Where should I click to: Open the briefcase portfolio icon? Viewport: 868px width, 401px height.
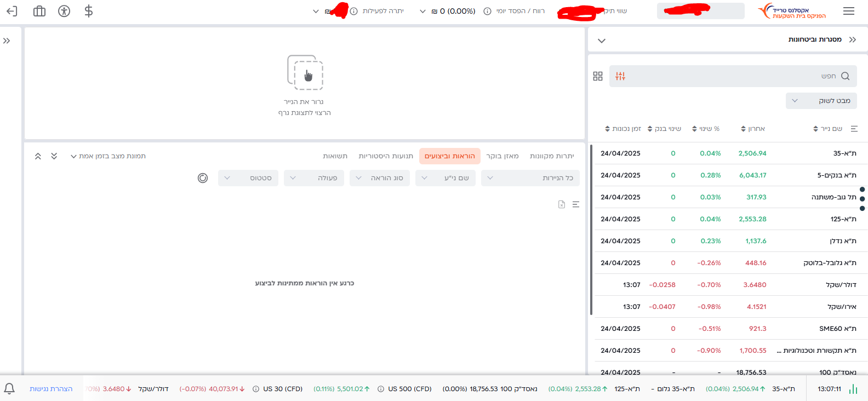tap(39, 11)
